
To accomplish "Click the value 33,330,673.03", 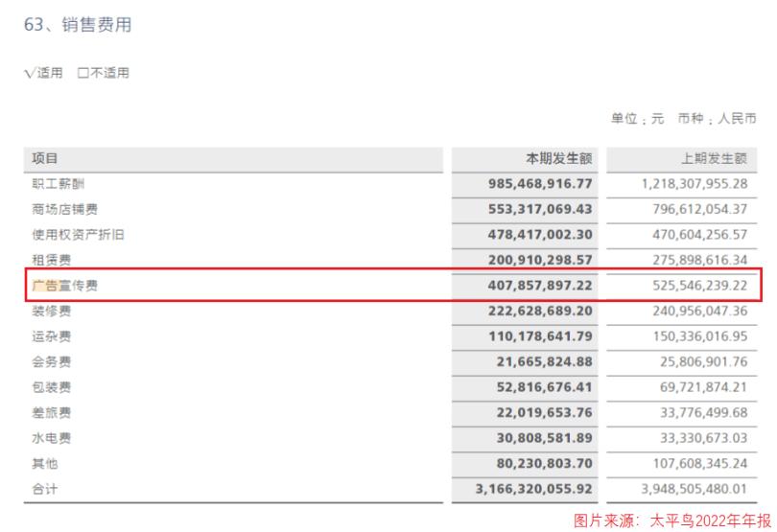I will [x=704, y=438].
